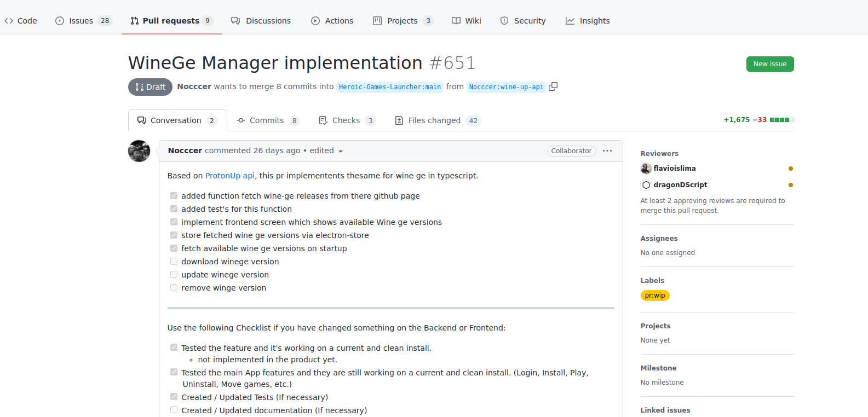This screenshot has width=868, height=417.
Task: Click dragonDScript's reviewer avatar icon
Action: coord(646,185)
